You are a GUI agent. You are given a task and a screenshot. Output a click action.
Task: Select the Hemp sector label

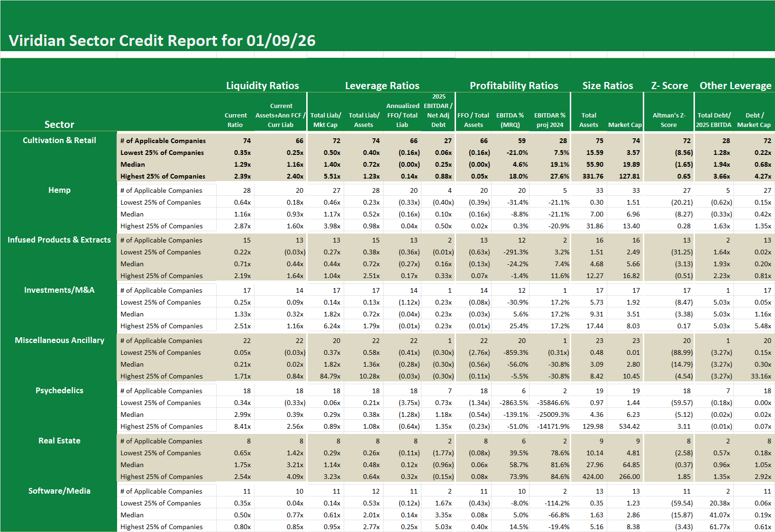[59, 190]
